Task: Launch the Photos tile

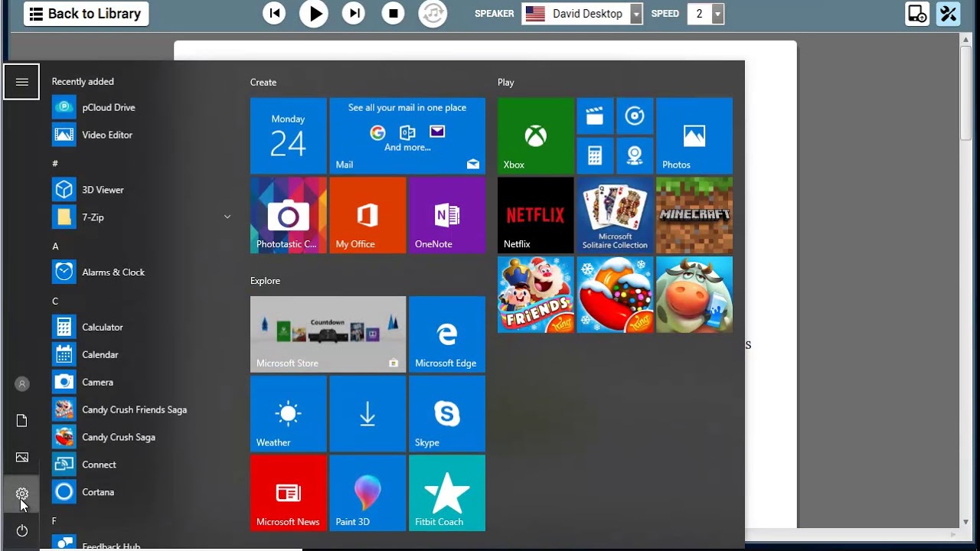Action: coord(694,135)
